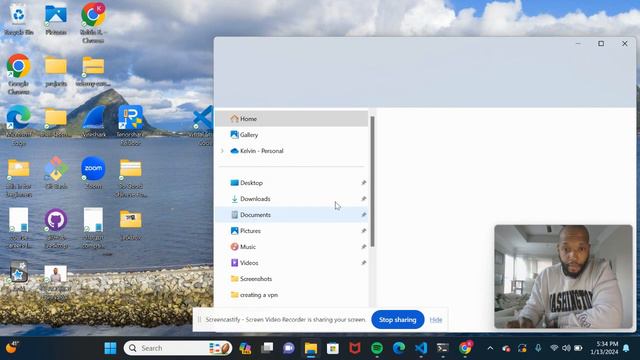Click the pin icon beside Downloads

point(363,199)
